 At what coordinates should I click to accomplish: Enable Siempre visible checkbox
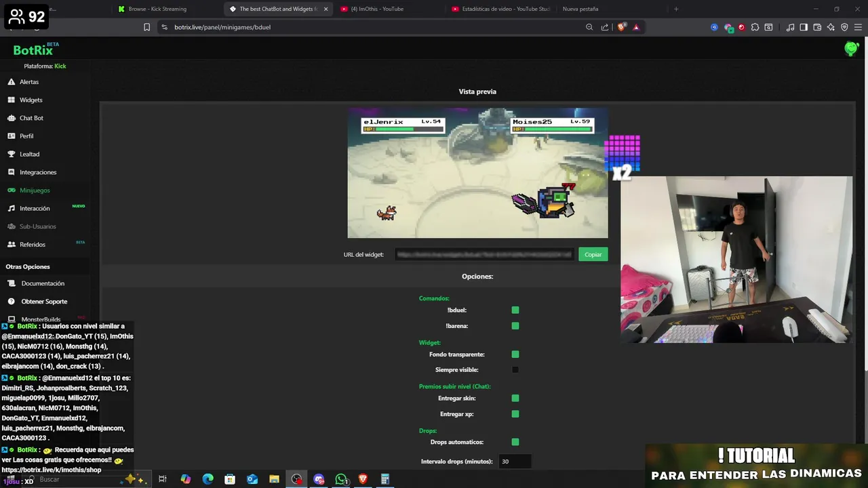pyautogui.click(x=515, y=370)
